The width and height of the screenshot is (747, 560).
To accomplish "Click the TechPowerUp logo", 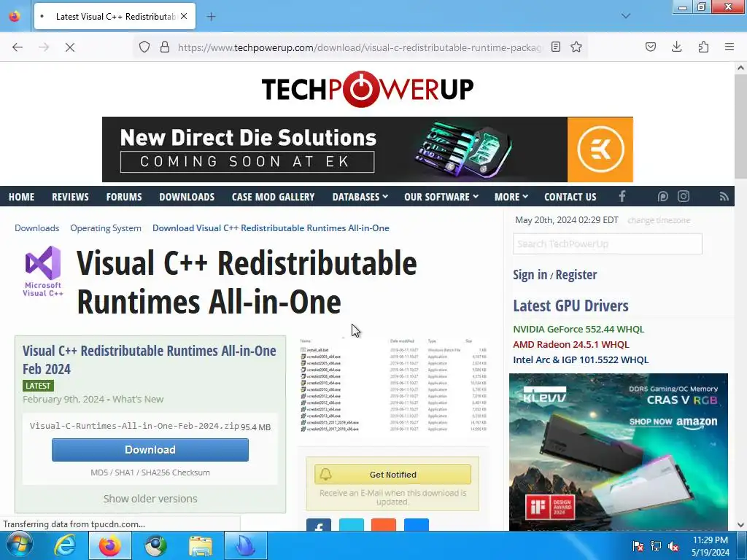I will [x=368, y=88].
